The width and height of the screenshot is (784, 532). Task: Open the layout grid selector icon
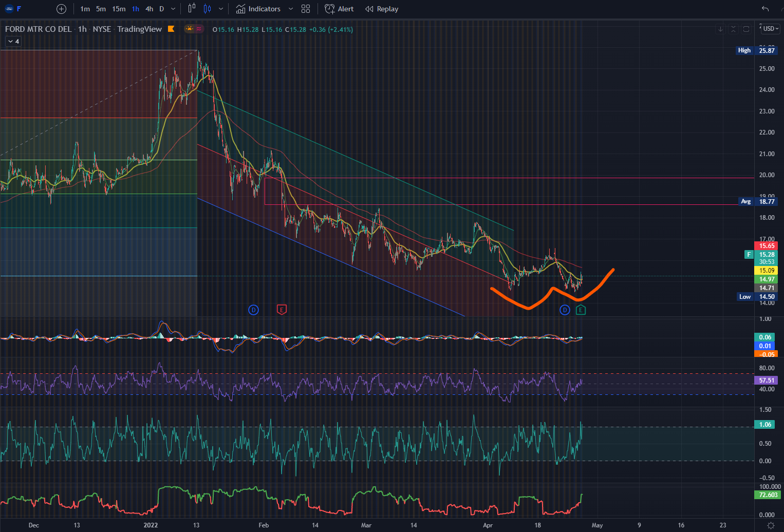pos(306,9)
